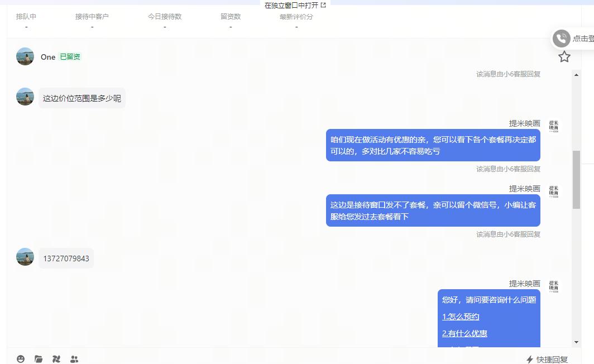Screen dimensions: 594x364
Task: Click the scrollbar down arrow
Action: 576,342
